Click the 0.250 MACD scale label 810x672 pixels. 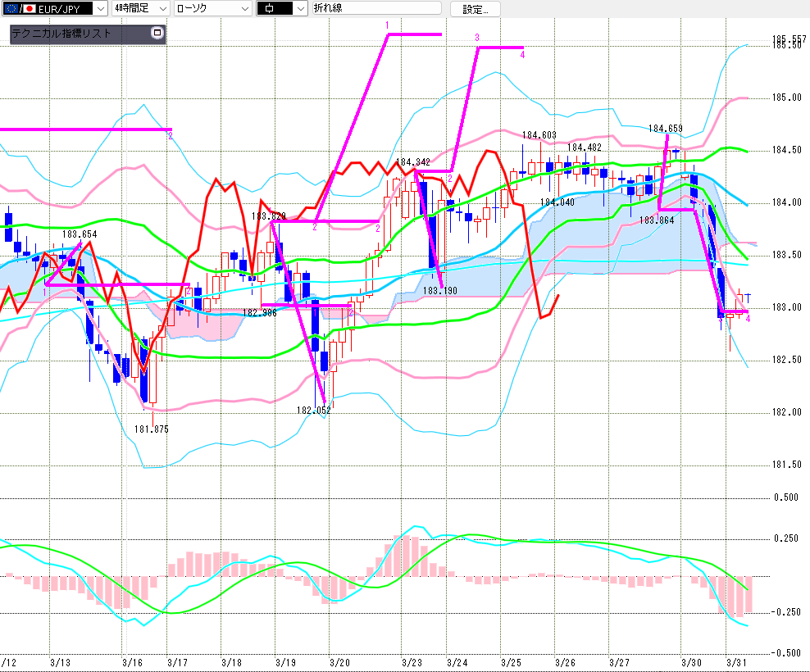[786, 538]
